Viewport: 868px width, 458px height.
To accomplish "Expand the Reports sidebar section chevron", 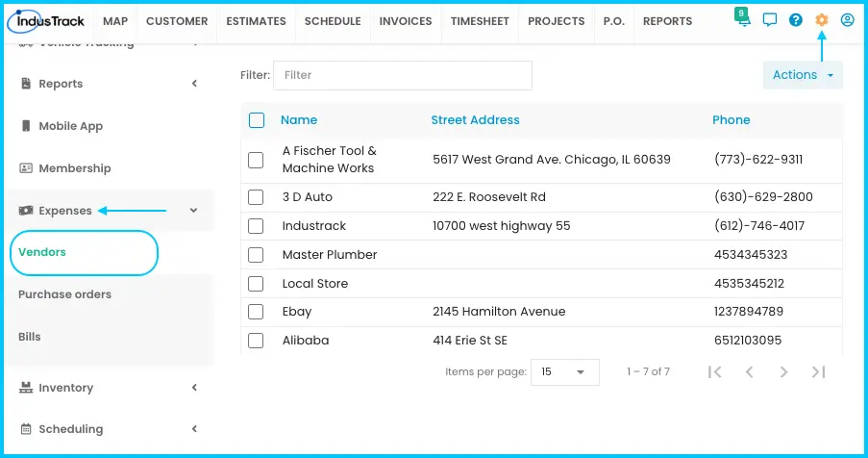I will pos(194,84).
